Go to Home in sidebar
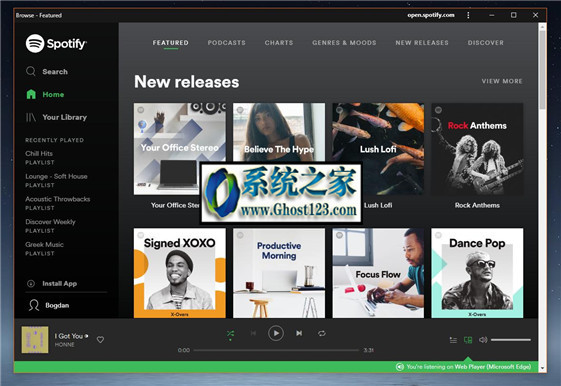This screenshot has height=386, width=561. coord(45,94)
